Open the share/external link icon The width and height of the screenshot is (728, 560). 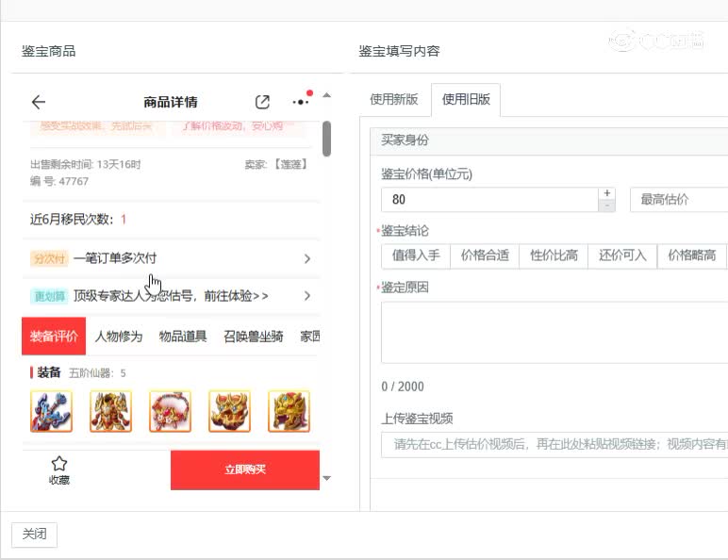262,102
